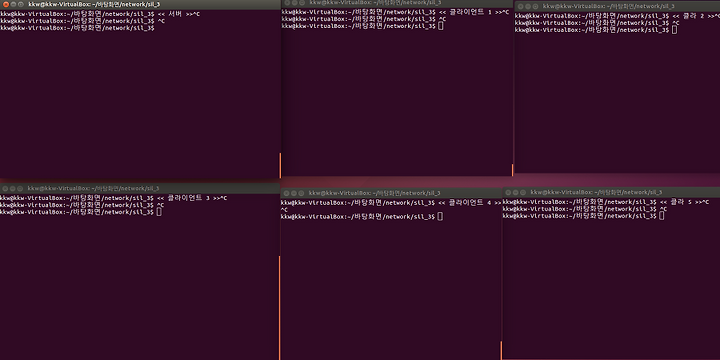Screen dimensions: 720x360
Task: Focus the title bar of the 클라이언트 3 terminal
Action: click(140, 189)
